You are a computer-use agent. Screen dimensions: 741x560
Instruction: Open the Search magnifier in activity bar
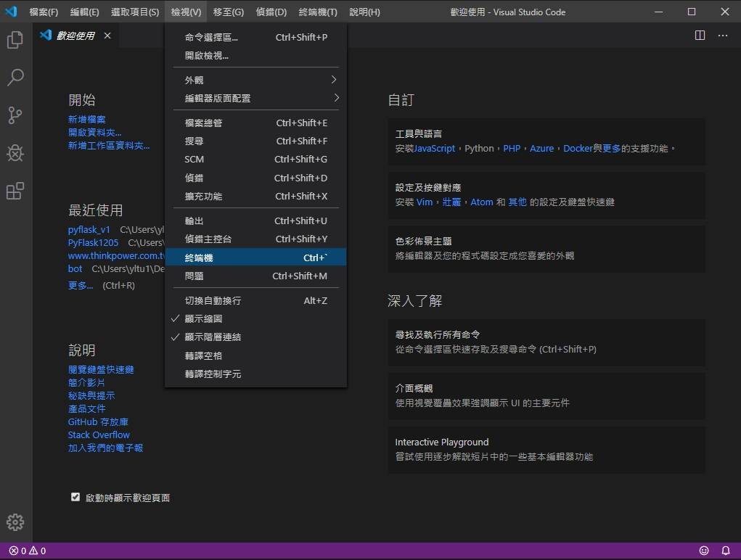[x=15, y=78]
